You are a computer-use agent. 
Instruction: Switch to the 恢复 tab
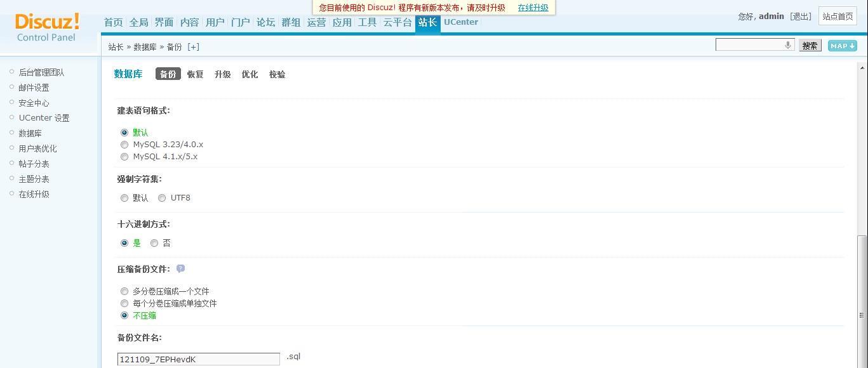(195, 74)
